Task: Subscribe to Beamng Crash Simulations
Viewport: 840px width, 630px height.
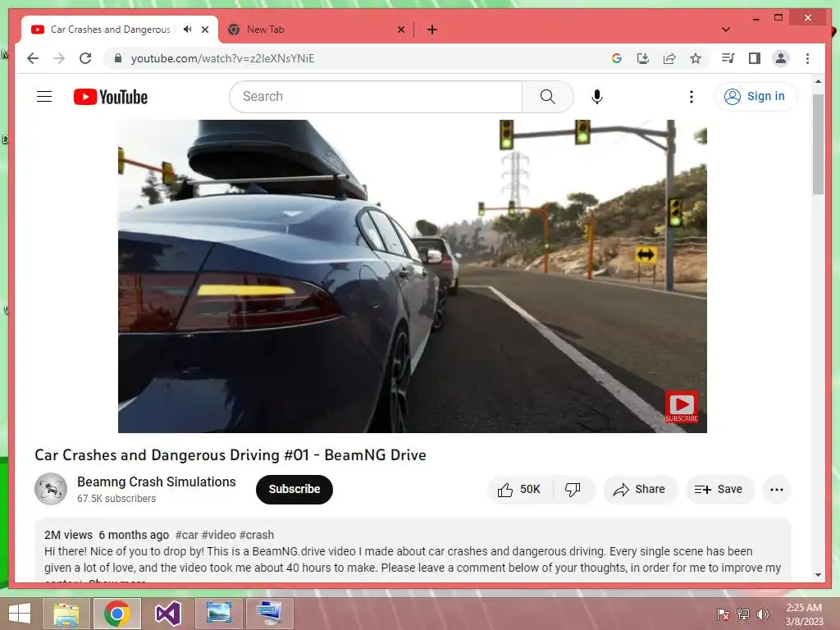Action: [294, 489]
